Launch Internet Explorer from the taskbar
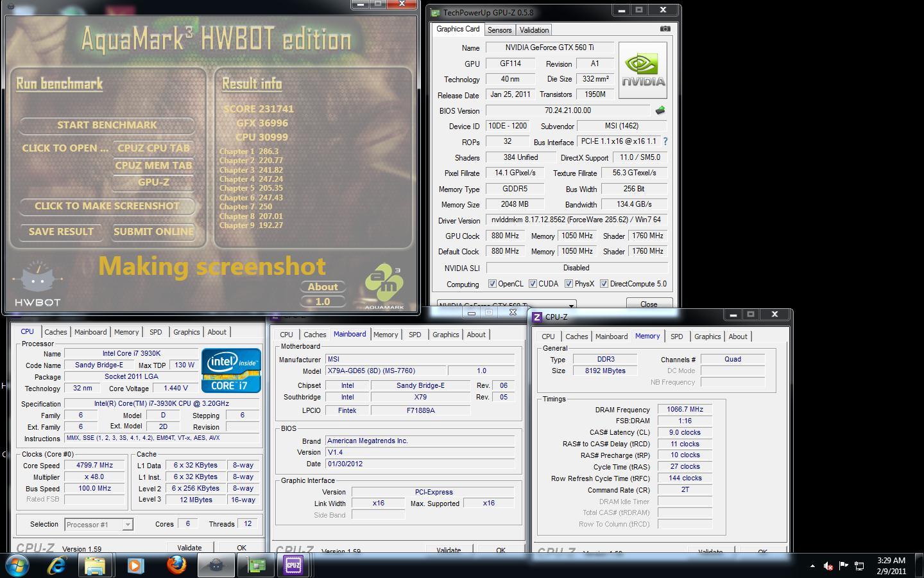This screenshot has height=578, width=924. pyautogui.click(x=58, y=565)
